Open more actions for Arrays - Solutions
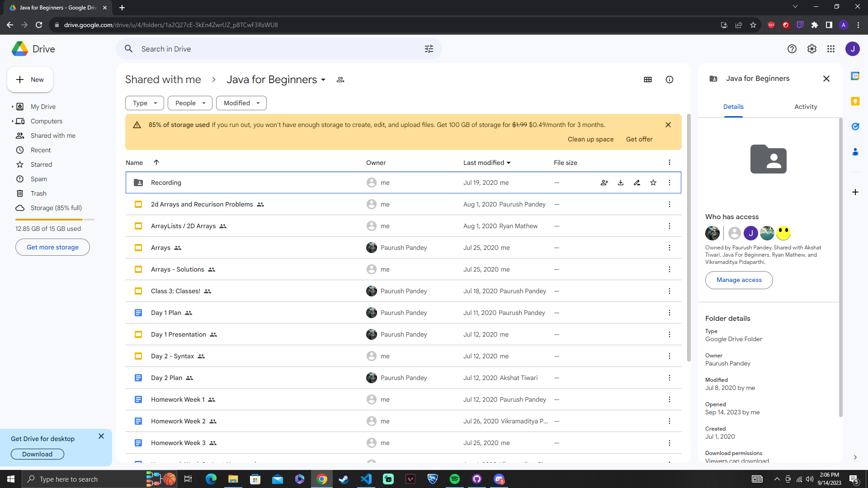This screenshot has height=488, width=868. point(670,269)
